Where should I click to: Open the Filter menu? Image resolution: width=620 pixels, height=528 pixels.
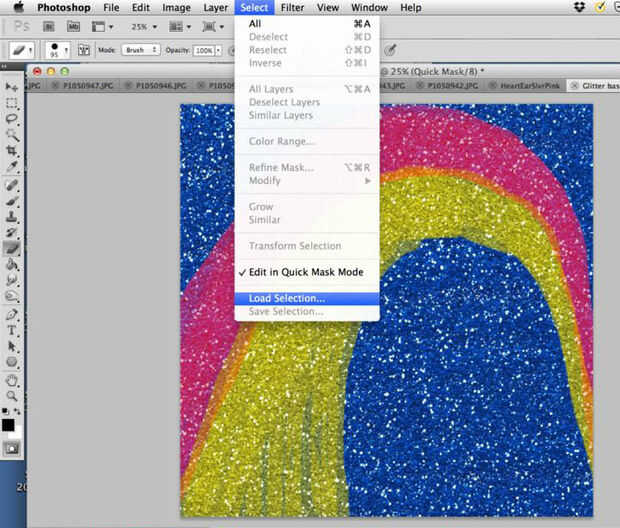292,7
